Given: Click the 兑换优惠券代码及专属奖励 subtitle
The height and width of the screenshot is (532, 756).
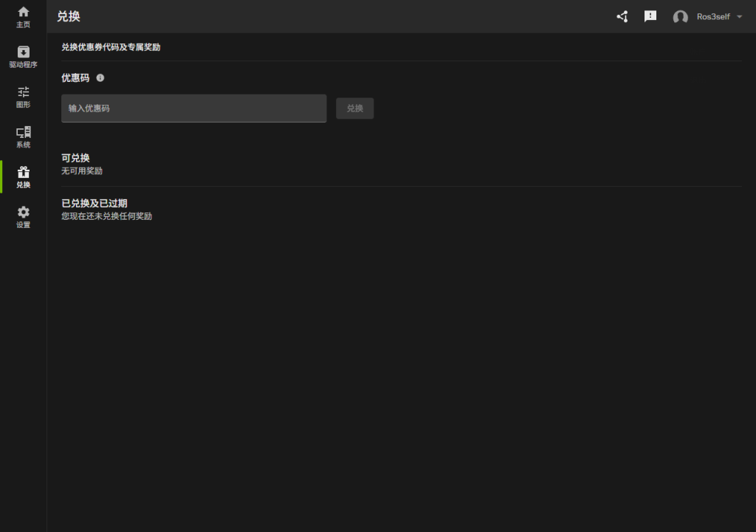Looking at the screenshot, I should click(x=111, y=47).
